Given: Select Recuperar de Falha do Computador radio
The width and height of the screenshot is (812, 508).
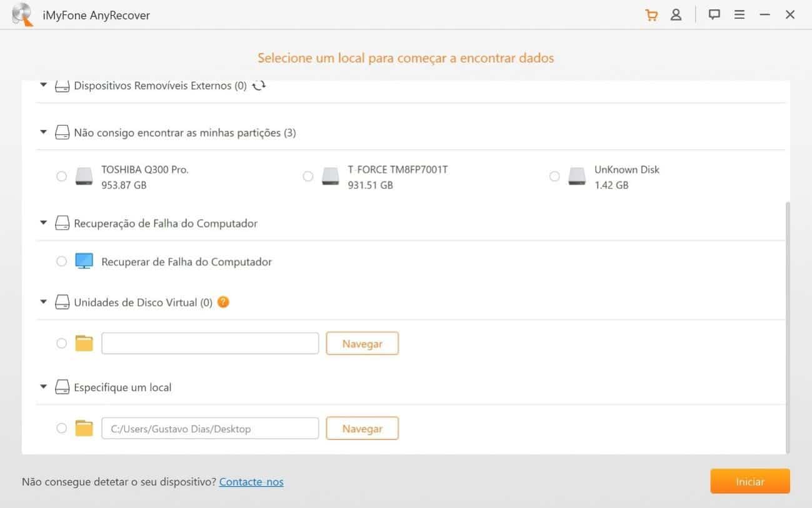Looking at the screenshot, I should [x=61, y=262].
